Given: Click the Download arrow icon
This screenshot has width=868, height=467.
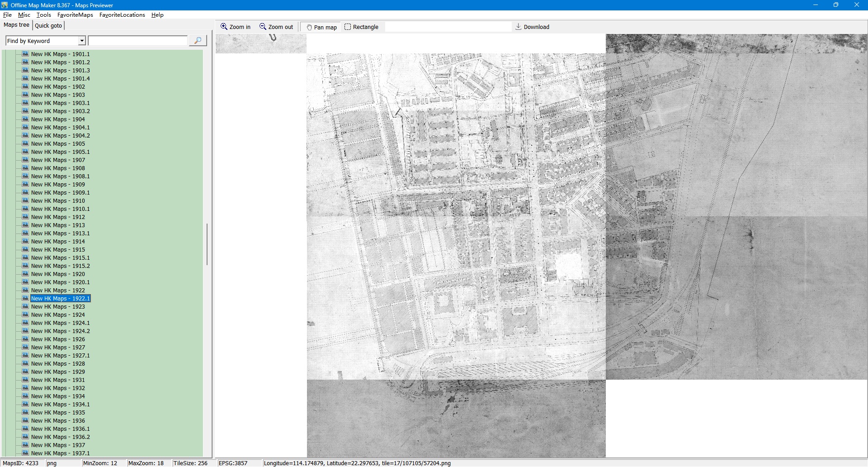Looking at the screenshot, I should click(519, 27).
